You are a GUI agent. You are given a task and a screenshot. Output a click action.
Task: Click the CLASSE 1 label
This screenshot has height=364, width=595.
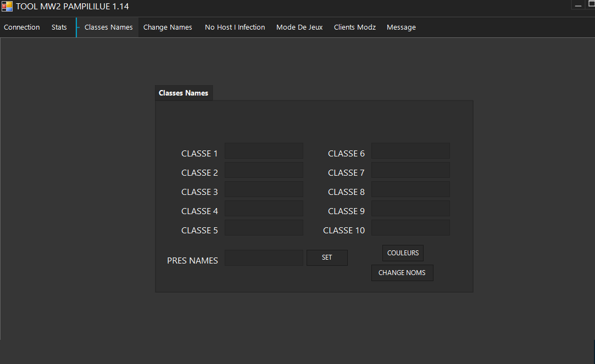pyautogui.click(x=199, y=154)
